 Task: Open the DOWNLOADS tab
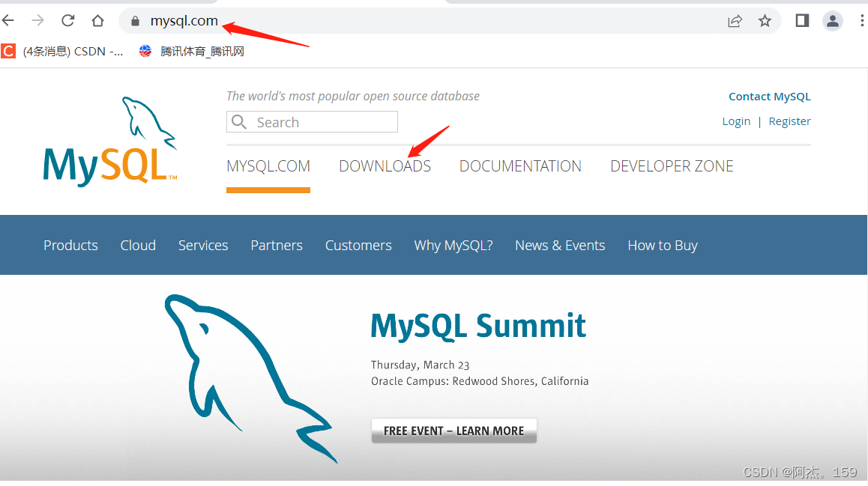385,166
